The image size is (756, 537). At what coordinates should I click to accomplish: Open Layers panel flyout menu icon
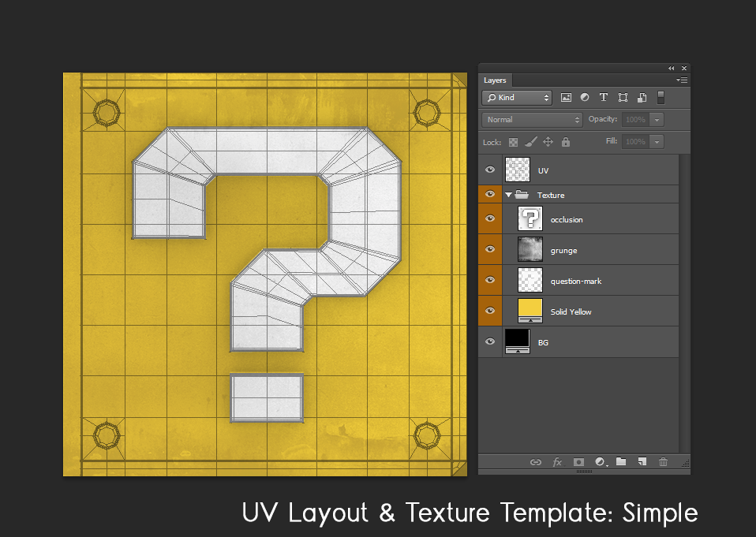(x=682, y=80)
